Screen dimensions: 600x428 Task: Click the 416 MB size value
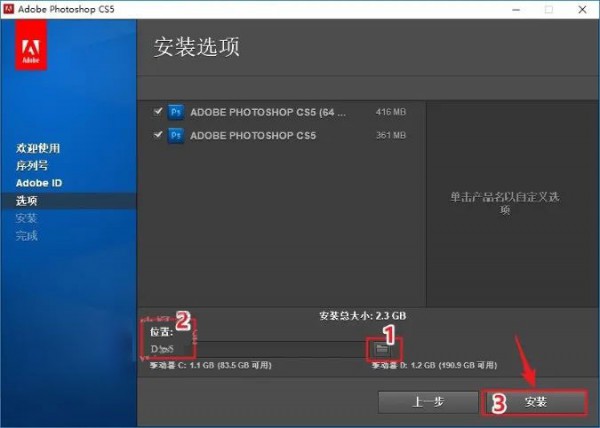click(391, 112)
